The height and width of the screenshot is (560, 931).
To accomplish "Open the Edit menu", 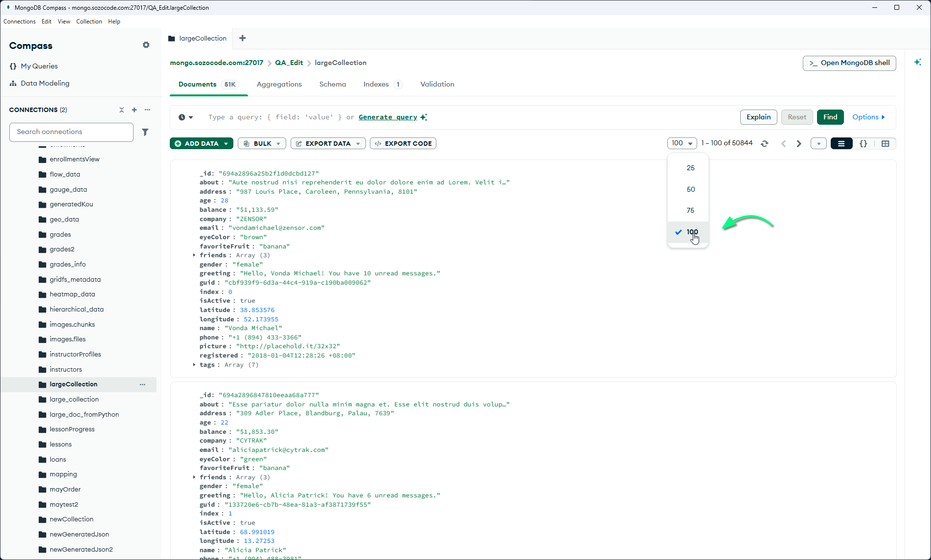I will coord(46,22).
